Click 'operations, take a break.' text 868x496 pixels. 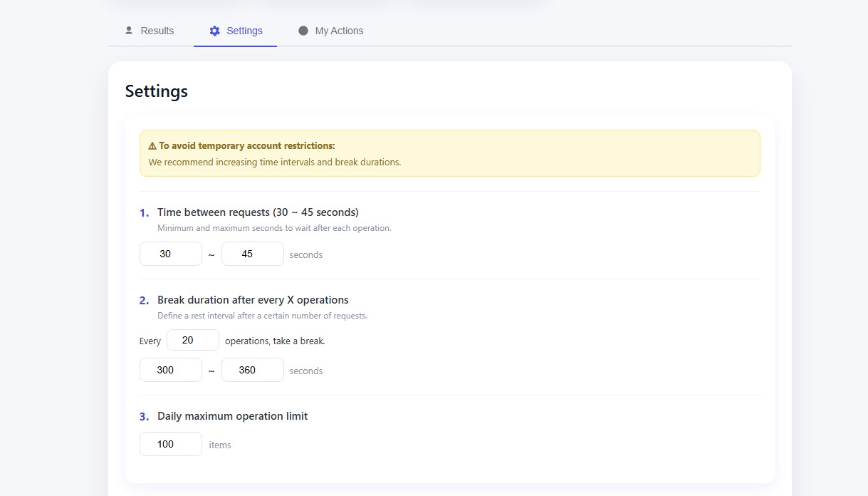tap(275, 341)
